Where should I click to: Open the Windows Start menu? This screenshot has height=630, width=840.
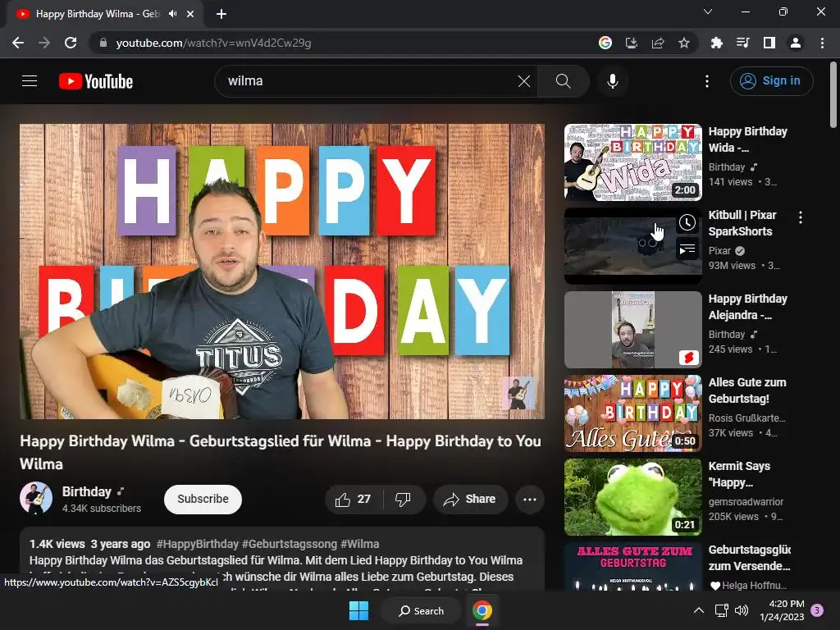pyautogui.click(x=358, y=610)
